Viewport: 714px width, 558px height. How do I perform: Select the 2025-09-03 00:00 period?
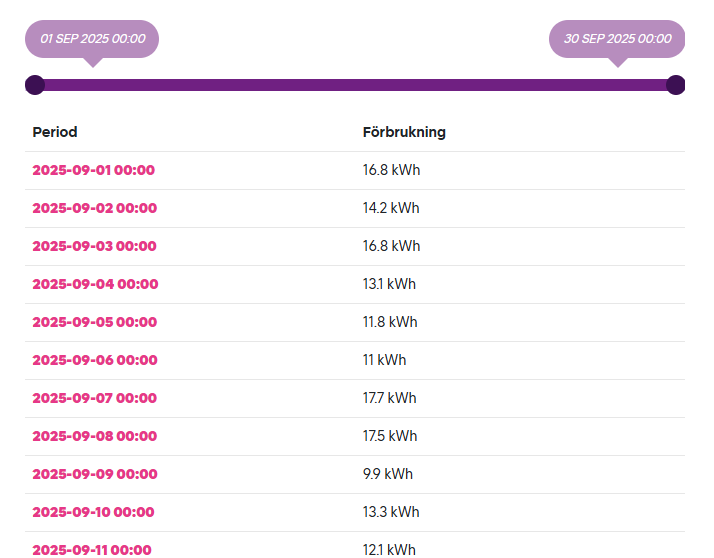tap(94, 246)
